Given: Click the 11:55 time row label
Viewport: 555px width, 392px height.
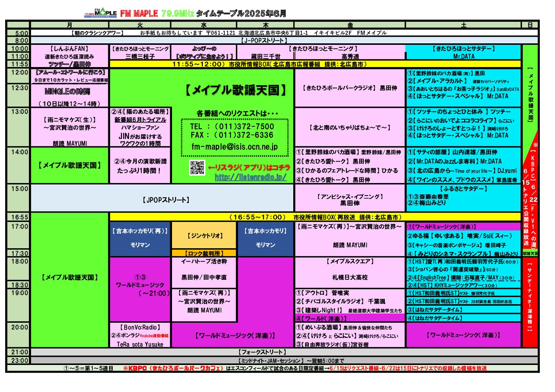Looking at the screenshot, I should [x=18, y=64].
